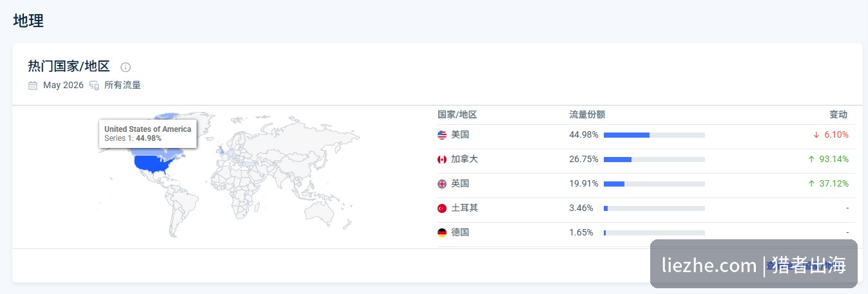Click the 土耳其 traffic share bar
The image size is (868, 294).
pos(654,208)
